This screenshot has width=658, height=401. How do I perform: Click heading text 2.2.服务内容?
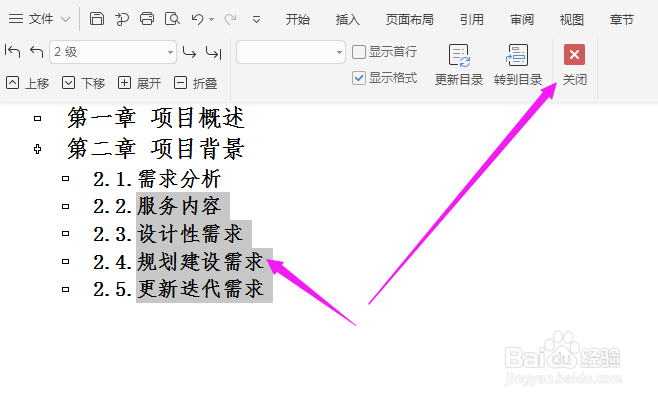pyautogui.click(x=157, y=206)
